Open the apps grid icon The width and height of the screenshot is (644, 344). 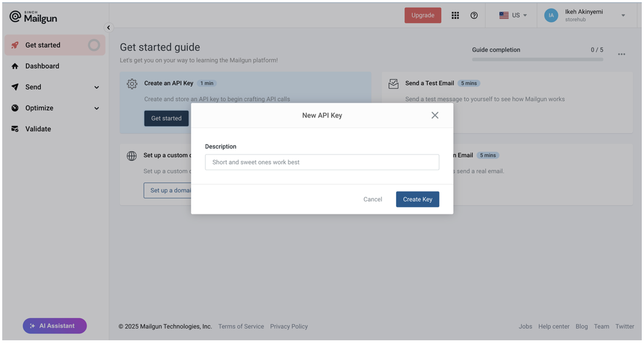click(455, 15)
